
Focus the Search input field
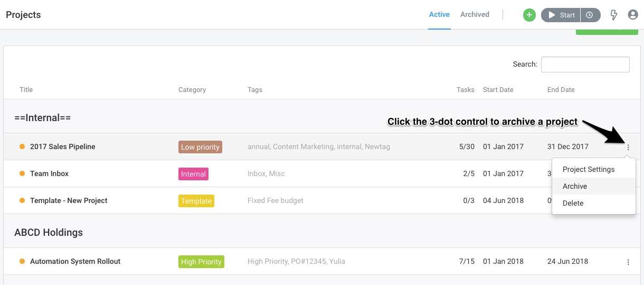tap(585, 65)
